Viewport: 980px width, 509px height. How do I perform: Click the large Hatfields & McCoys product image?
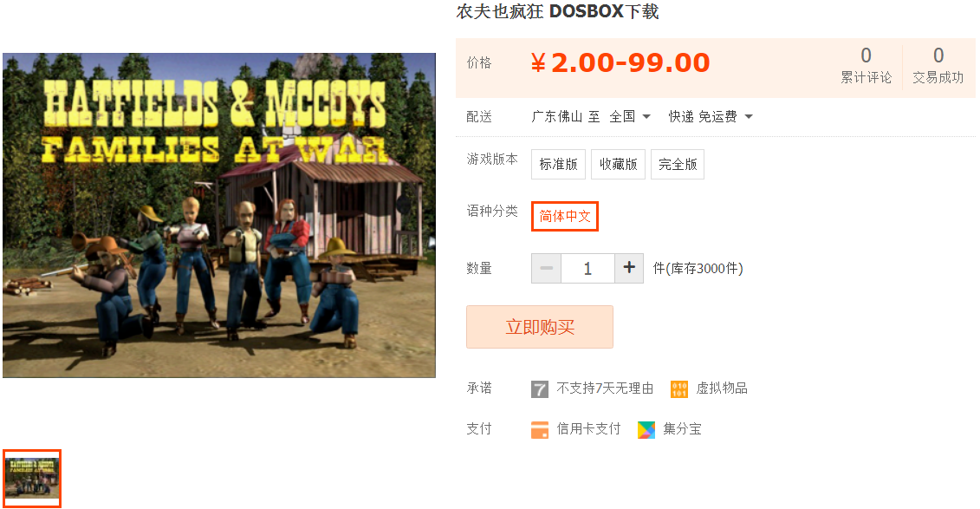coord(218,215)
